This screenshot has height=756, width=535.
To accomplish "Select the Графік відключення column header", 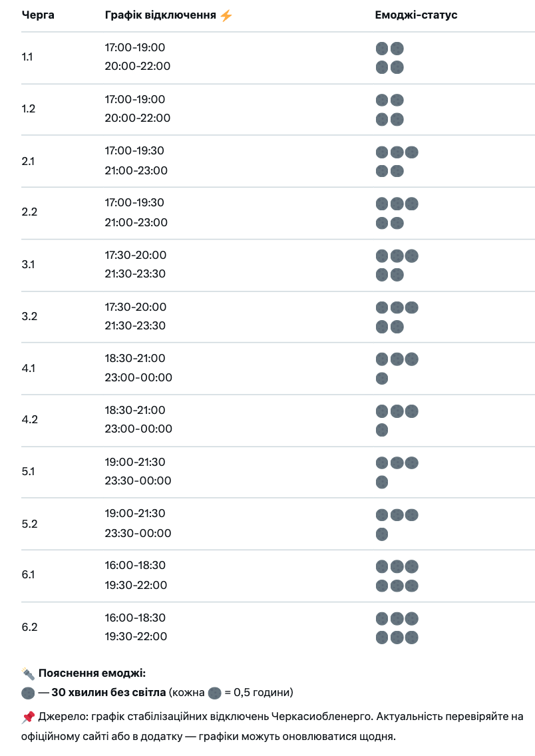I will 160,15.
